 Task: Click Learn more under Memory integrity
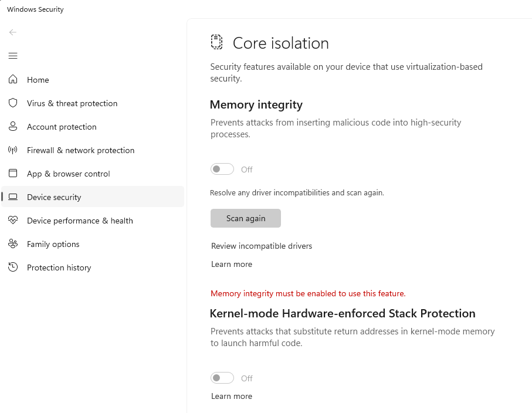coord(232,264)
